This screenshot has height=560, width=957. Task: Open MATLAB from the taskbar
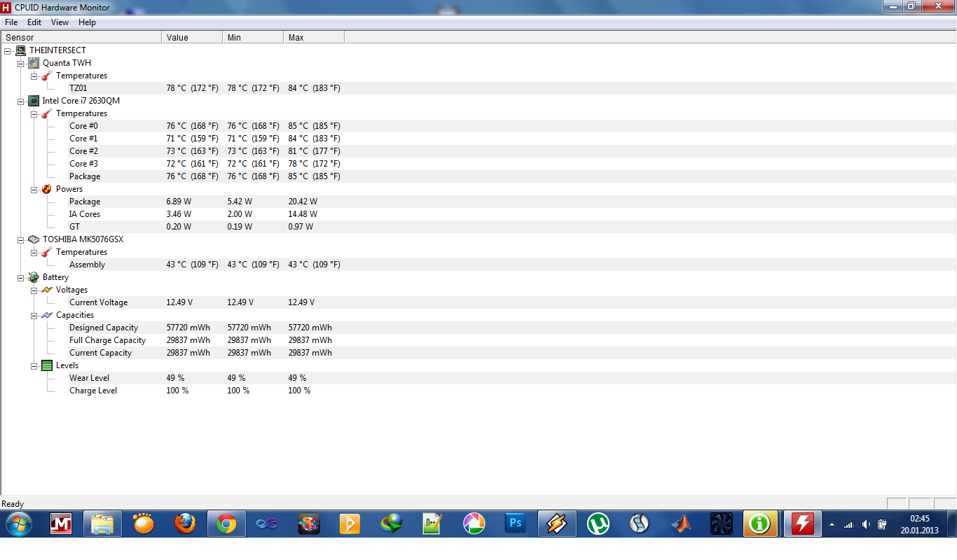tap(681, 524)
